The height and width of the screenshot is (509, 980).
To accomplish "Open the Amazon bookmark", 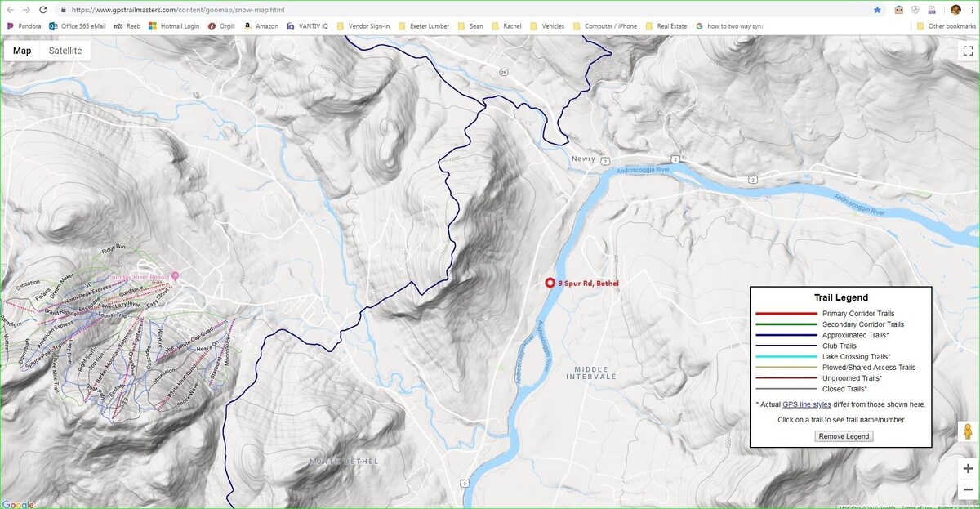I will coord(261,26).
